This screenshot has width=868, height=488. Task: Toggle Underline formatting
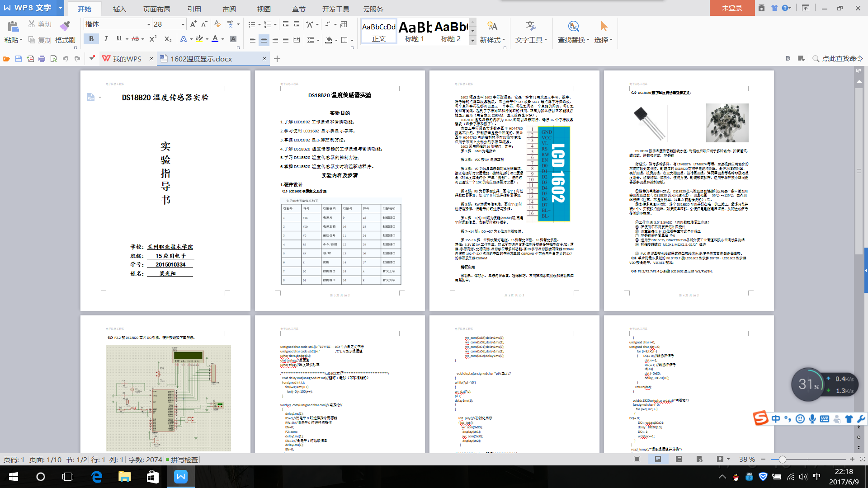119,39
